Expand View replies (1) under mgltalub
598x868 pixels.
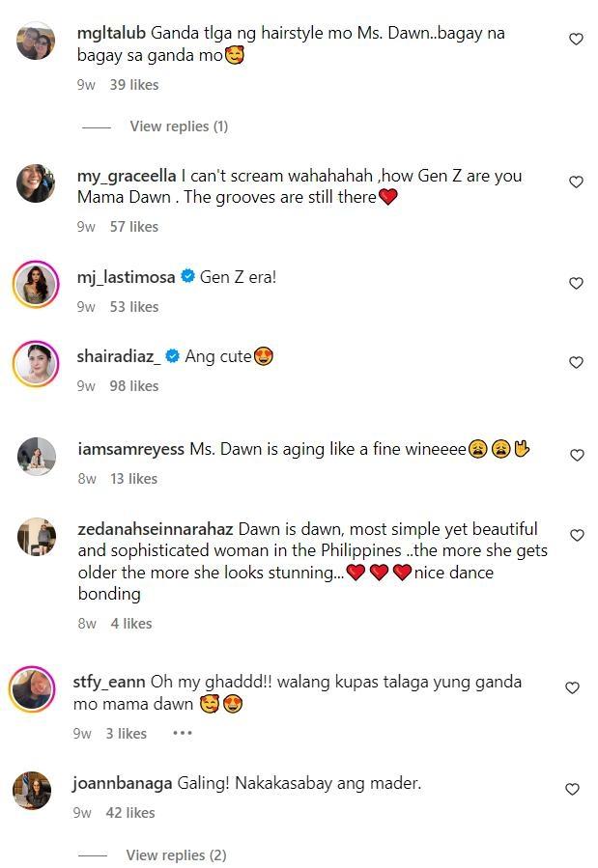[179, 126]
